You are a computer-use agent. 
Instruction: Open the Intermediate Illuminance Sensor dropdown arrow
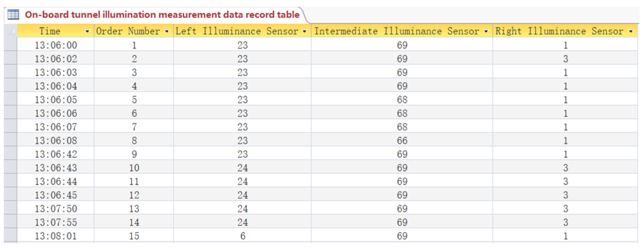pos(486,31)
